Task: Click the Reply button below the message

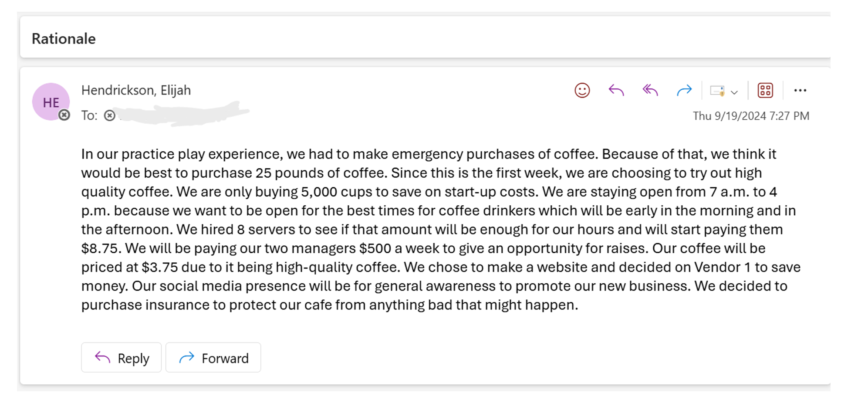Action: [121, 358]
